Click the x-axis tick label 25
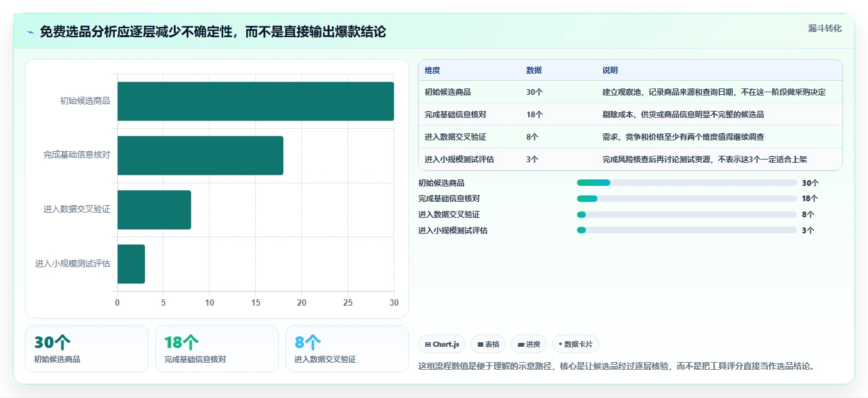This screenshot has width=868, height=398. (x=347, y=303)
